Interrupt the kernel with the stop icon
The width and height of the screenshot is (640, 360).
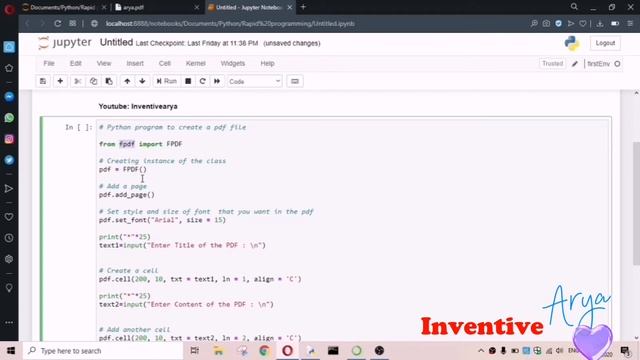click(x=188, y=81)
